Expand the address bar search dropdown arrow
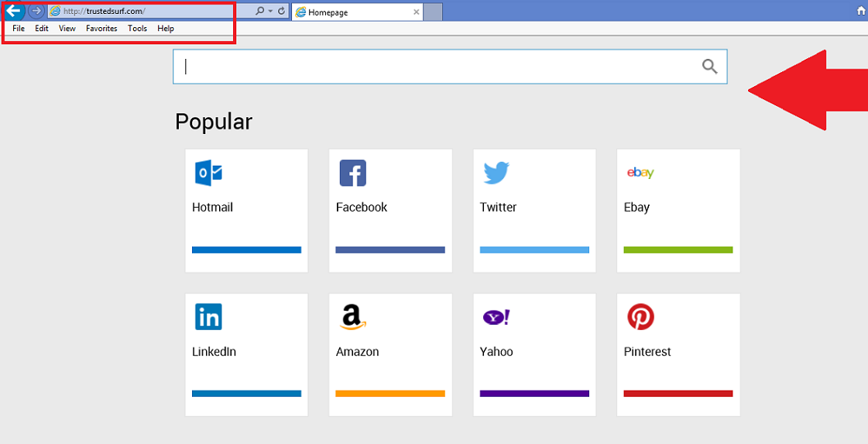This screenshot has width=868, height=444. [x=269, y=12]
